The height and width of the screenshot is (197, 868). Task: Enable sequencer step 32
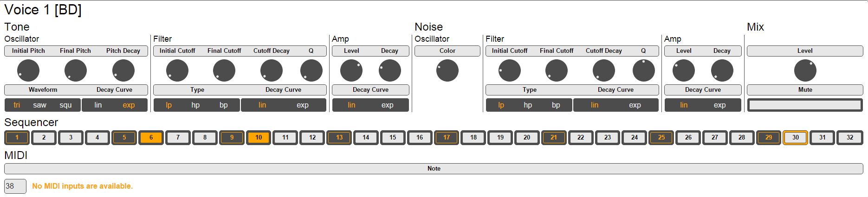pyautogui.click(x=850, y=138)
